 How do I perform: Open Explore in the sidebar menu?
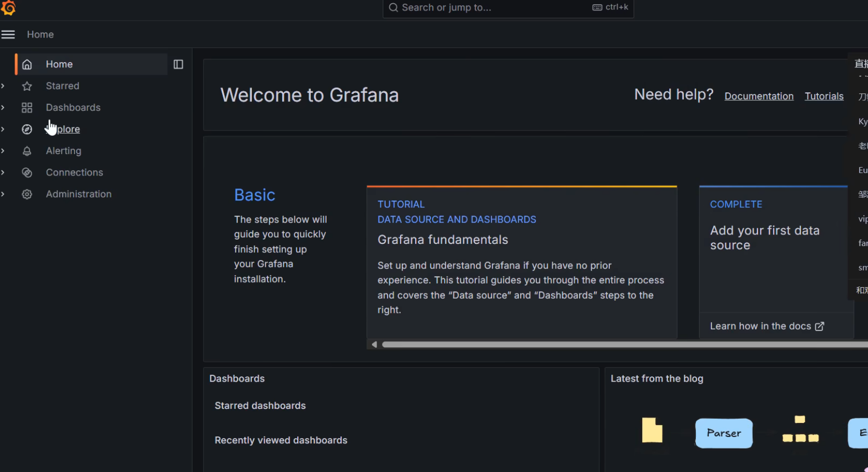[x=63, y=129]
